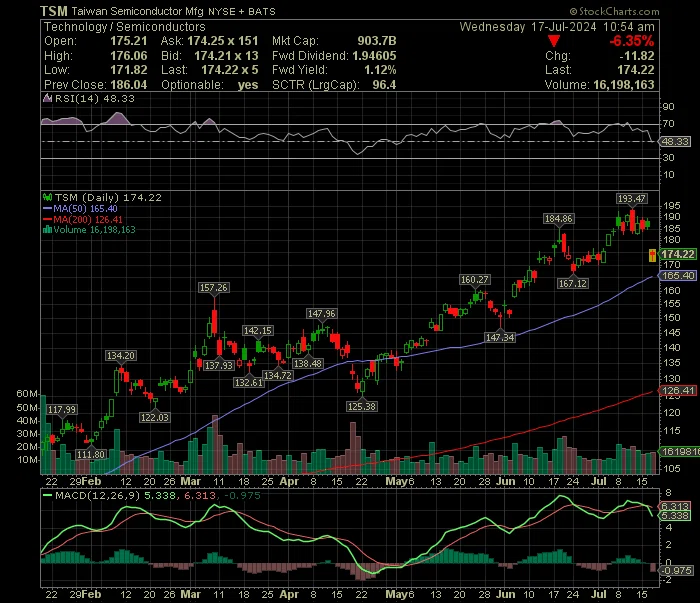This screenshot has height=603, width=700.
Task: Click the yellow current-day candle
Action: click(652, 255)
